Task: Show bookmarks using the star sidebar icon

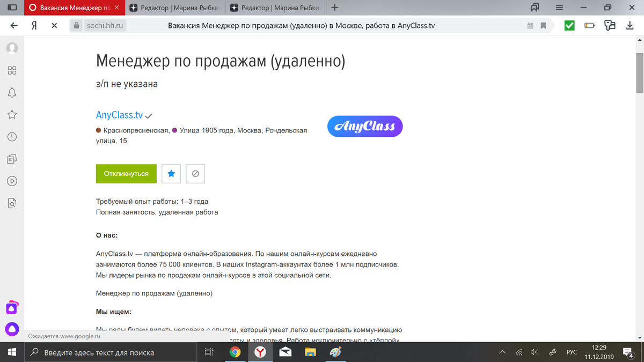Action: pyautogui.click(x=12, y=114)
